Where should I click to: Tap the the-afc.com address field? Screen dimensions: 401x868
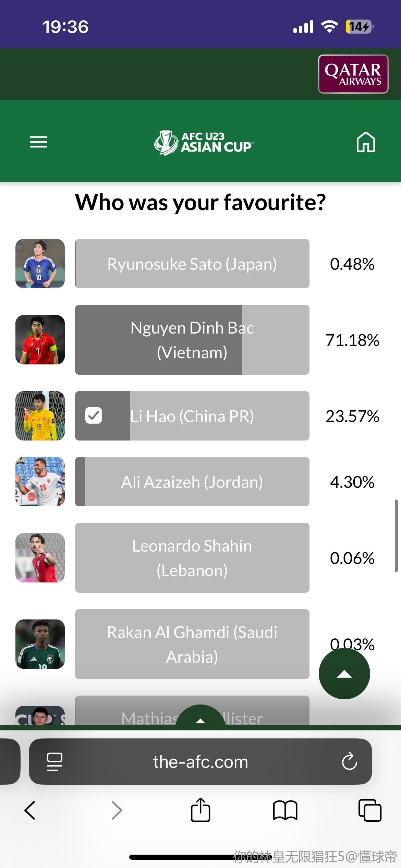[200, 761]
